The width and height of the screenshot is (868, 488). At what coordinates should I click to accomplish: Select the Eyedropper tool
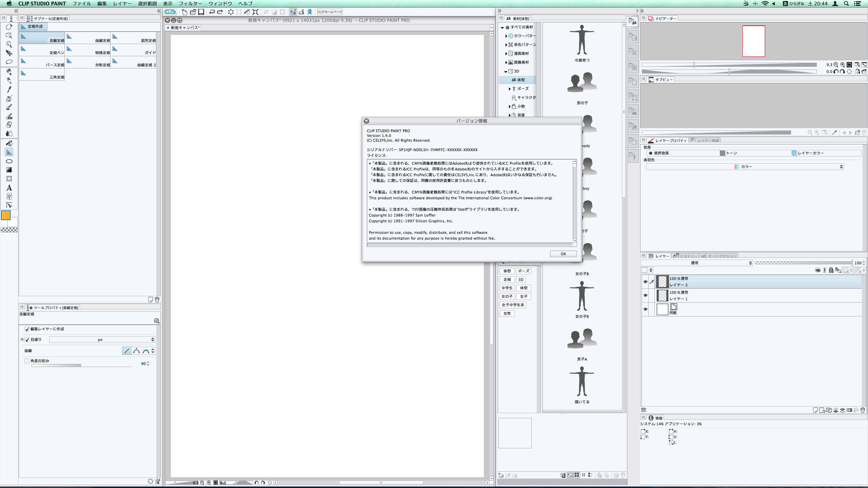click(9, 89)
